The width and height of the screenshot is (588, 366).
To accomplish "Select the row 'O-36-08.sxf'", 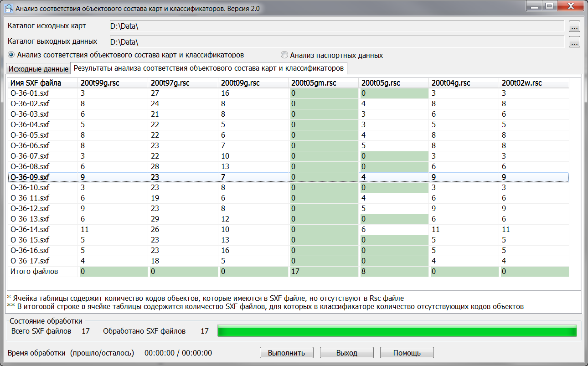I will tap(289, 166).
